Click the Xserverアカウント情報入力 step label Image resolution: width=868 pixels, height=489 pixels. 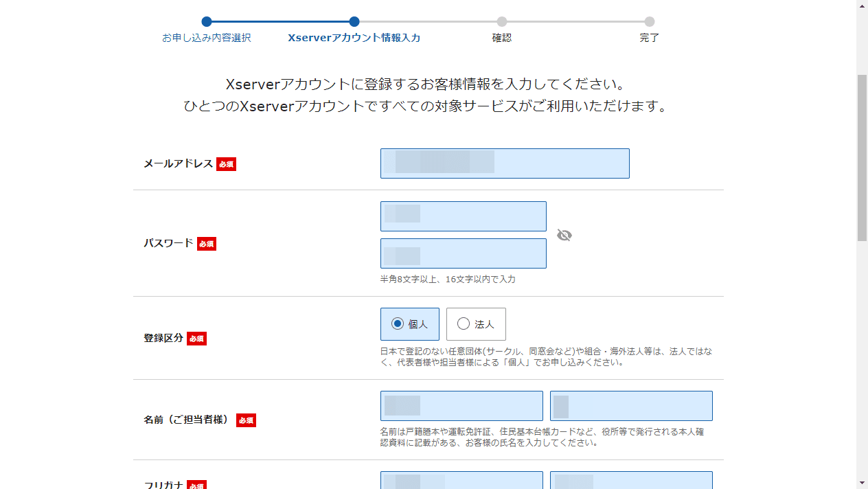click(x=354, y=38)
